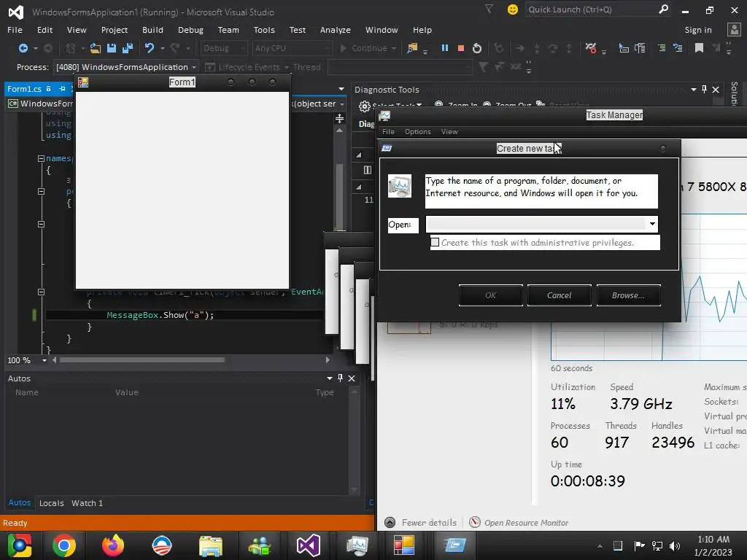
Task: Click the Save floppy disk icon
Action: [112, 48]
